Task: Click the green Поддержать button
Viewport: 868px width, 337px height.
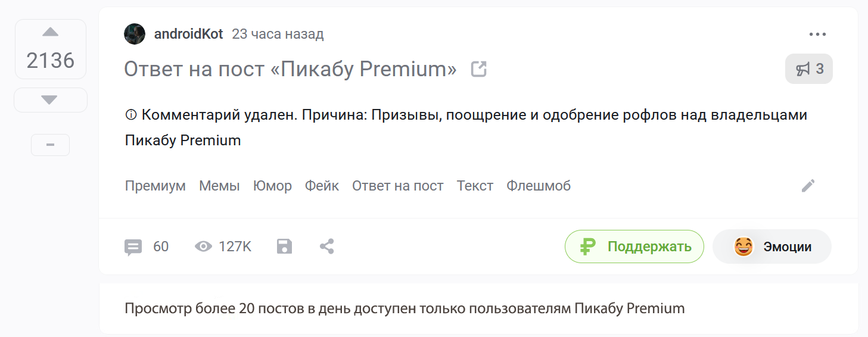Action: coord(634,246)
